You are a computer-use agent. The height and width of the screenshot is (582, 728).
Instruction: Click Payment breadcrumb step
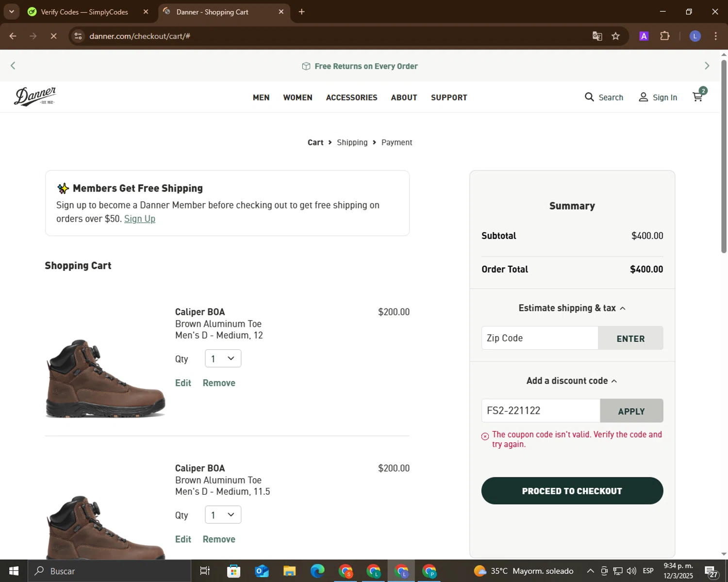click(x=397, y=142)
